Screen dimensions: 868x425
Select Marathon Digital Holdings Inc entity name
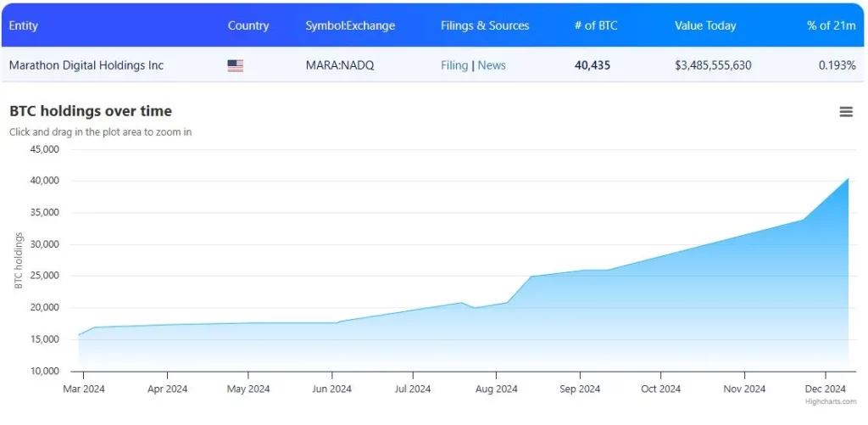point(86,65)
